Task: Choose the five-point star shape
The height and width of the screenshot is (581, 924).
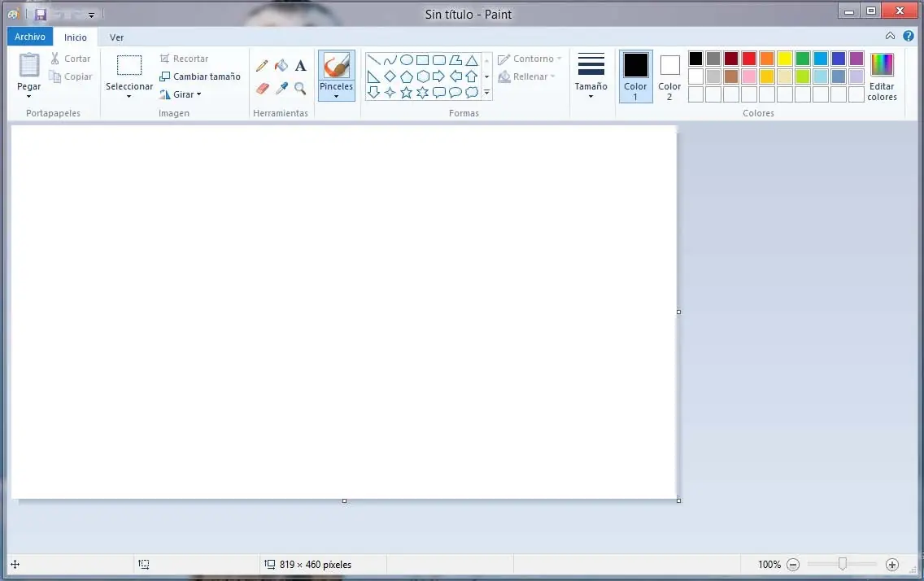Action: 406,93
